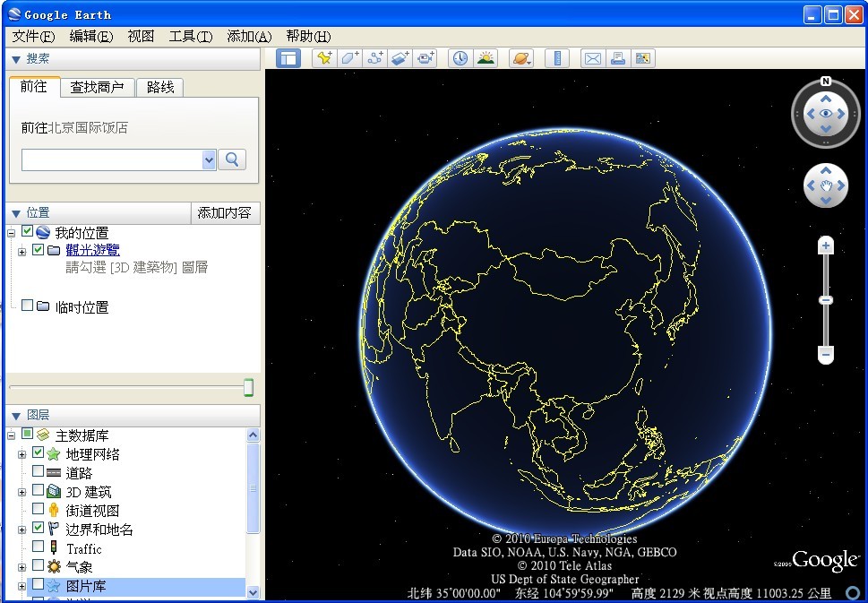Open the planet switcher dropdown
The height and width of the screenshot is (603, 868).
pos(521,58)
